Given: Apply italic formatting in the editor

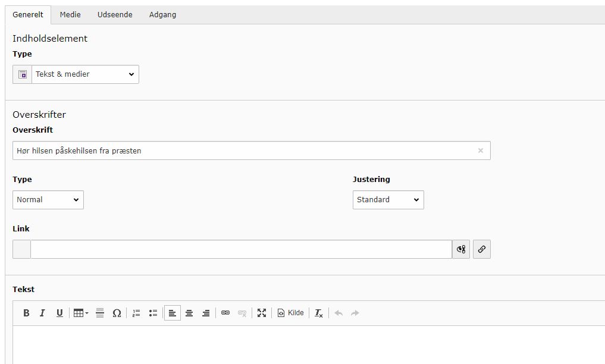Looking at the screenshot, I should (x=42, y=313).
